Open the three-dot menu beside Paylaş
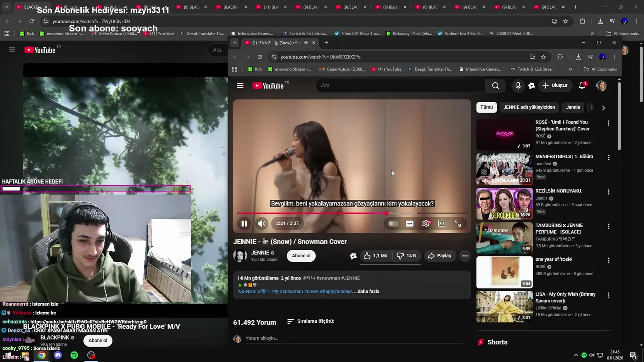This screenshot has width=644, height=362. tap(465, 256)
